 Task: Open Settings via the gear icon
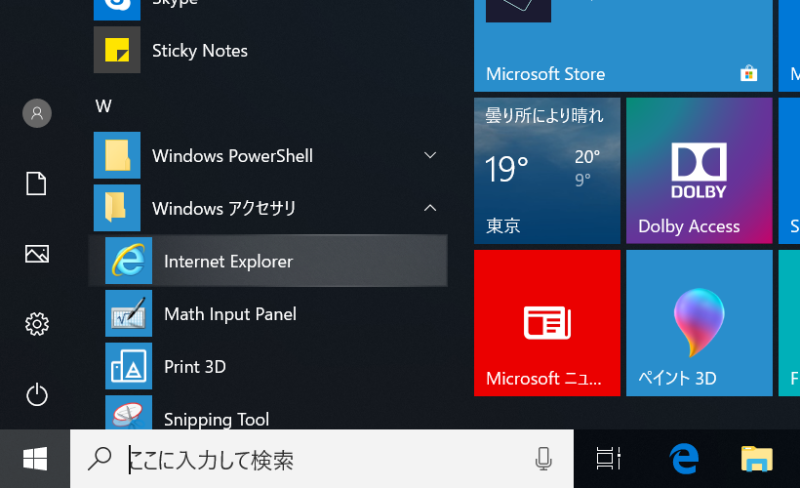coord(37,324)
